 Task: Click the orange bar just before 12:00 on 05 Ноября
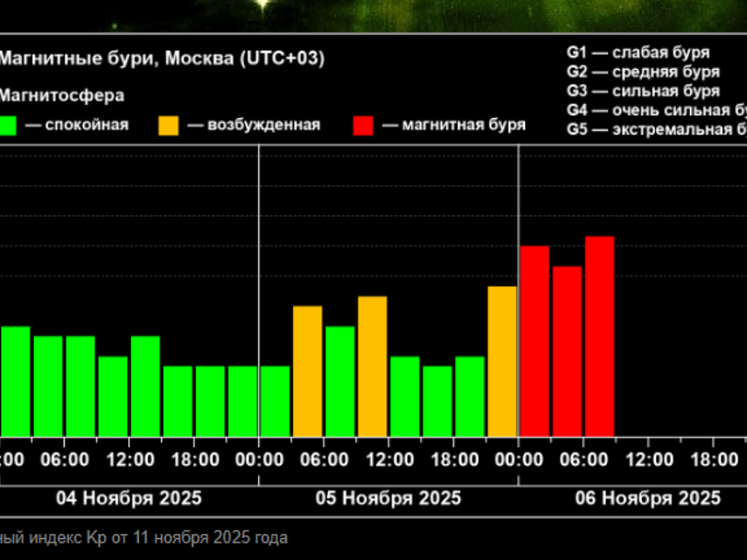372,365
